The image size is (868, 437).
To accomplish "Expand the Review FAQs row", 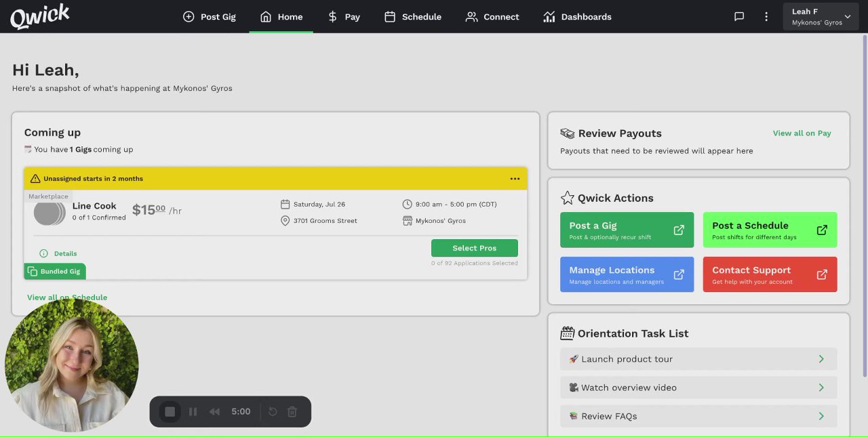I will pyautogui.click(x=698, y=416).
